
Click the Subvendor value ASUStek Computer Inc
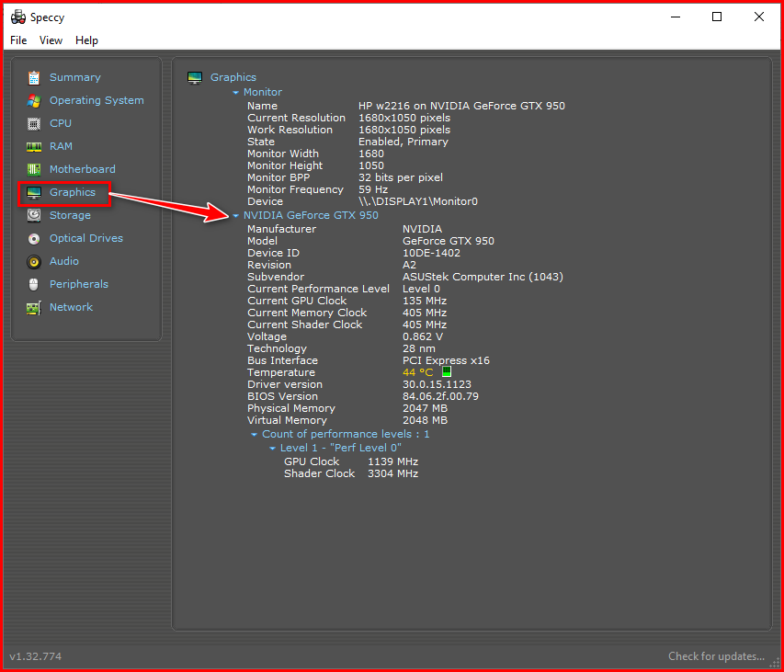pos(483,277)
